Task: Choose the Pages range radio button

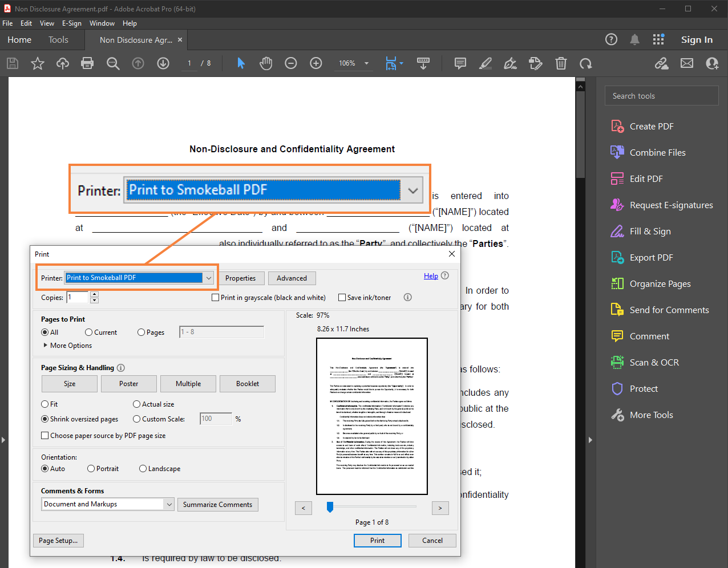Action: click(141, 332)
